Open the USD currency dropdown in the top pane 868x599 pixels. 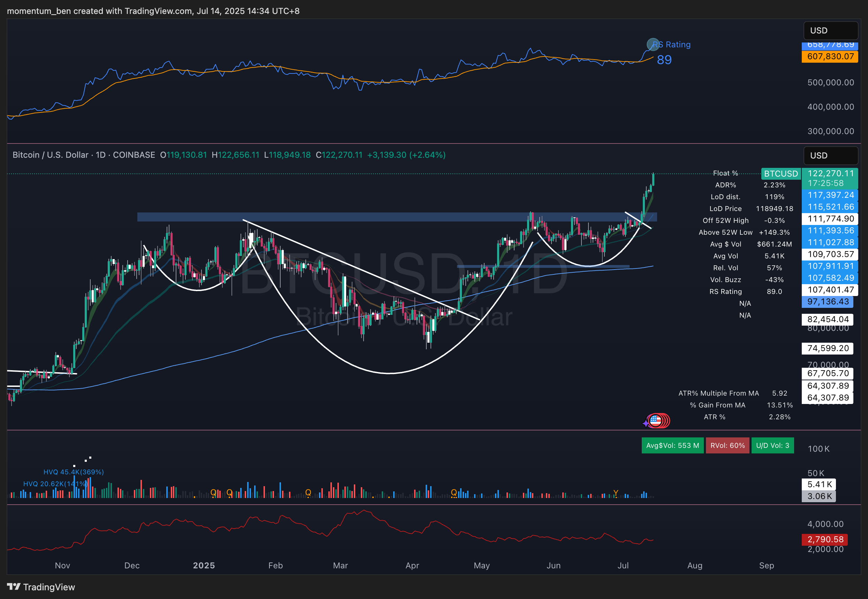point(830,30)
